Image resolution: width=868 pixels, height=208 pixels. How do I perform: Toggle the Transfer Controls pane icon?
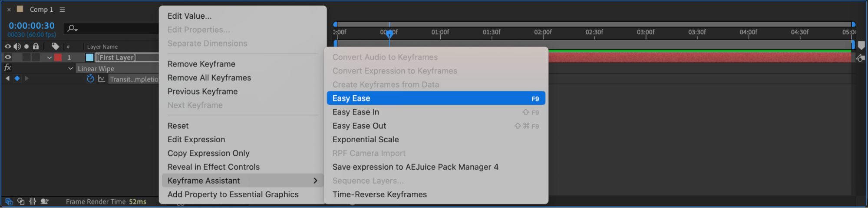click(21, 201)
